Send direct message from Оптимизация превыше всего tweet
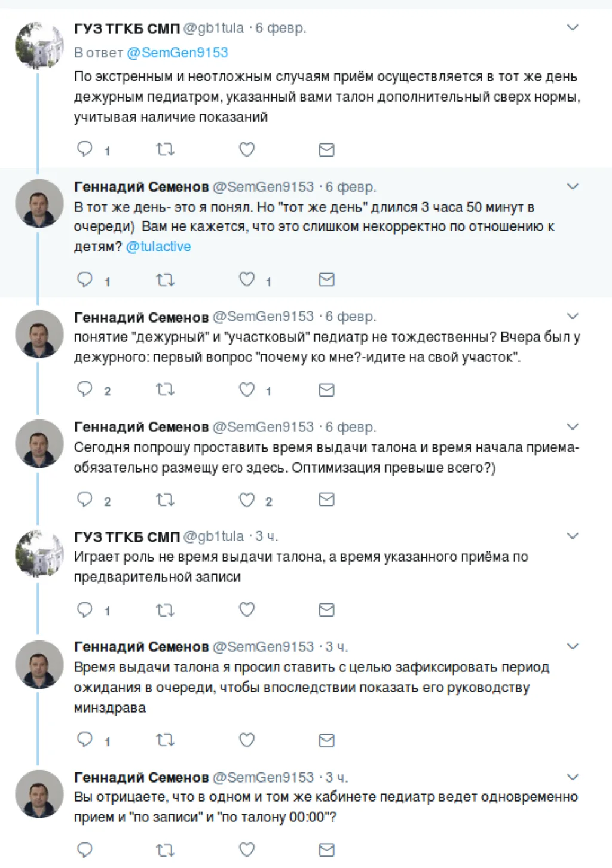The image size is (612, 868). pyautogui.click(x=326, y=500)
